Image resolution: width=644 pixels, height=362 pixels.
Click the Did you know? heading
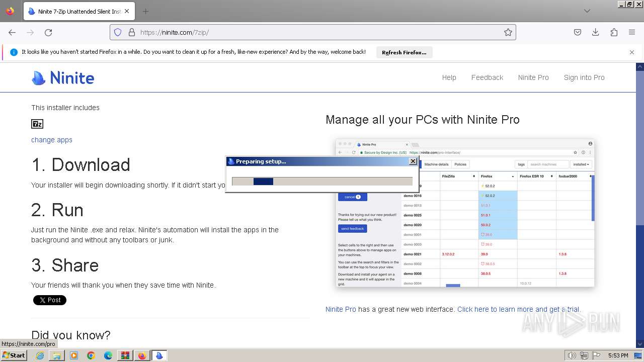coord(71,335)
